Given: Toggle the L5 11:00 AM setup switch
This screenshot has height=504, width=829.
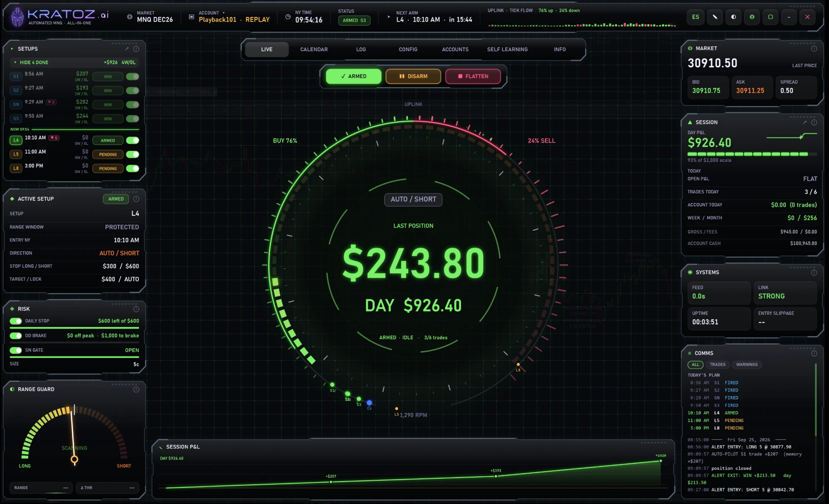Looking at the screenshot, I should pyautogui.click(x=133, y=154).
